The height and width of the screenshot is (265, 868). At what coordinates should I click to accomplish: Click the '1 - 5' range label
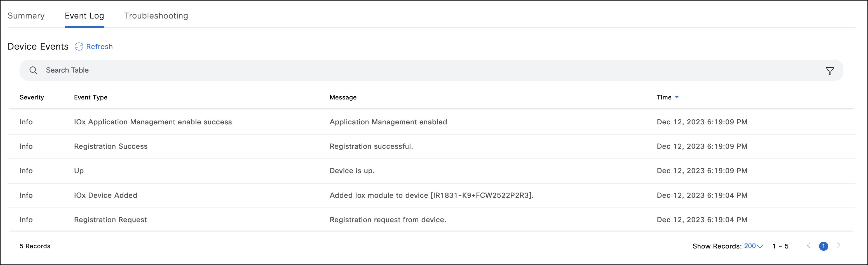tap(780, 246)
